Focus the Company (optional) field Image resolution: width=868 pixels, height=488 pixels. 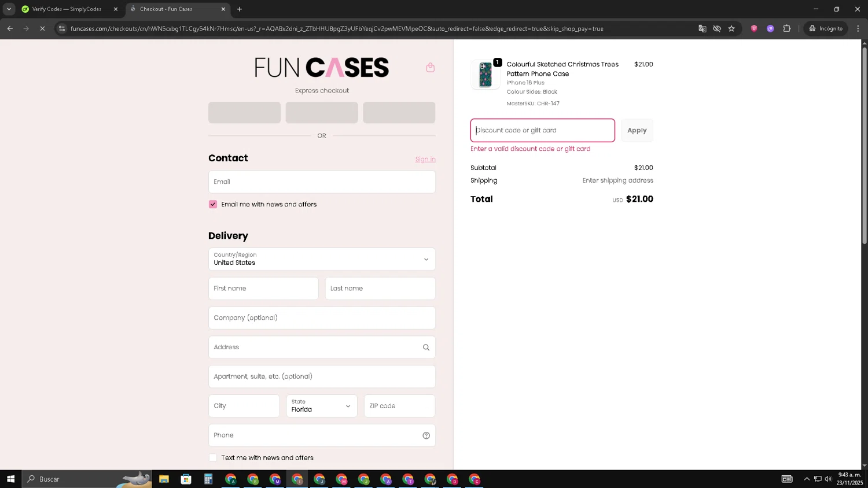(x=322, y=318)
